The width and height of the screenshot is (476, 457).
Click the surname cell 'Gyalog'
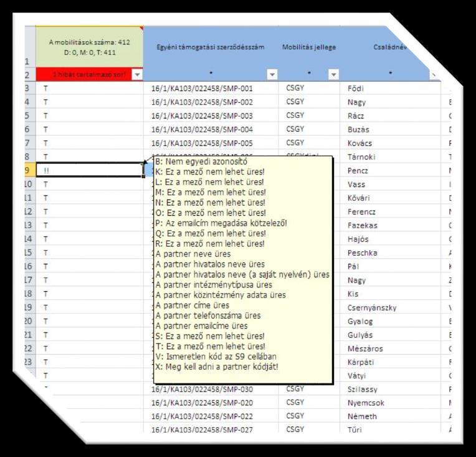390,321
